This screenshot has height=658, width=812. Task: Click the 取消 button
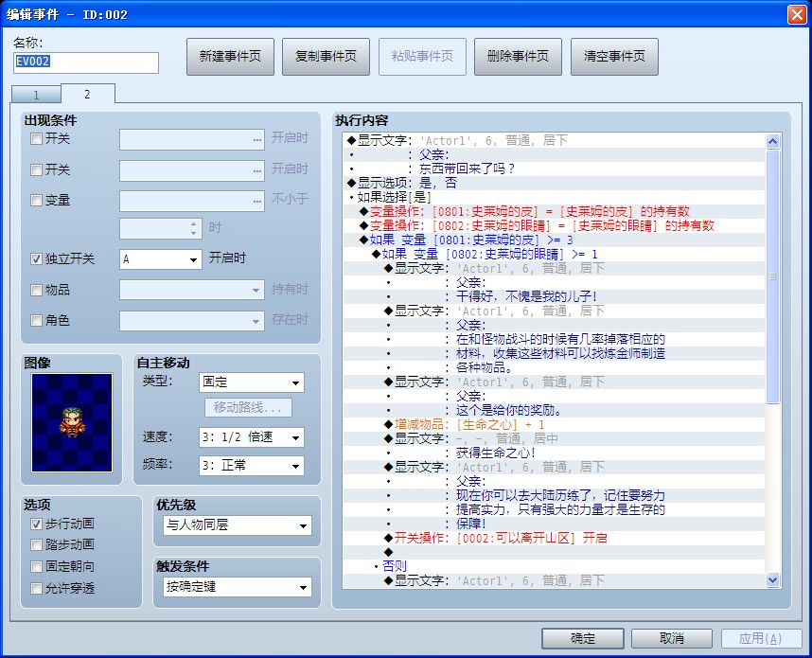click(x=672, y=638)
